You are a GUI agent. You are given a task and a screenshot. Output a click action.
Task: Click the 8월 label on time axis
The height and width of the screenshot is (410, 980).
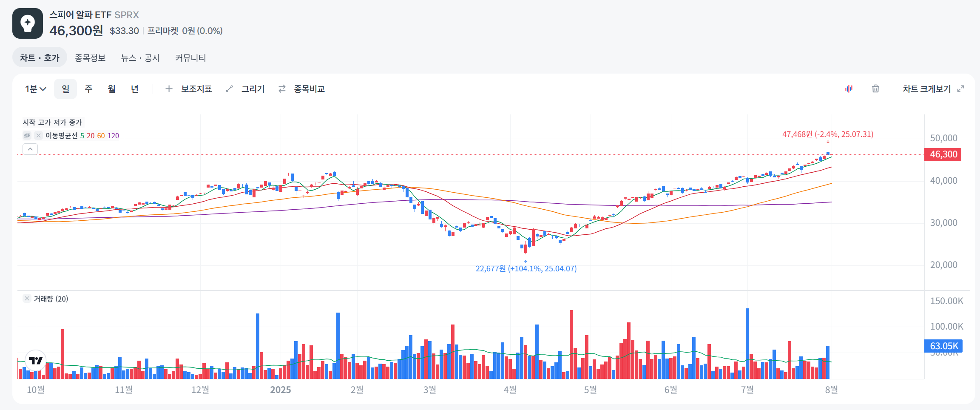(832, 390)
